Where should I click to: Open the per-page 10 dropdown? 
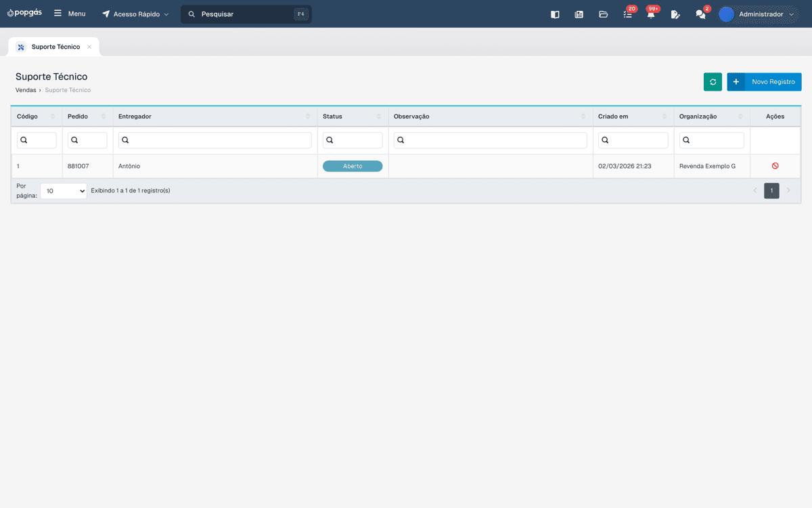[64, 191]
